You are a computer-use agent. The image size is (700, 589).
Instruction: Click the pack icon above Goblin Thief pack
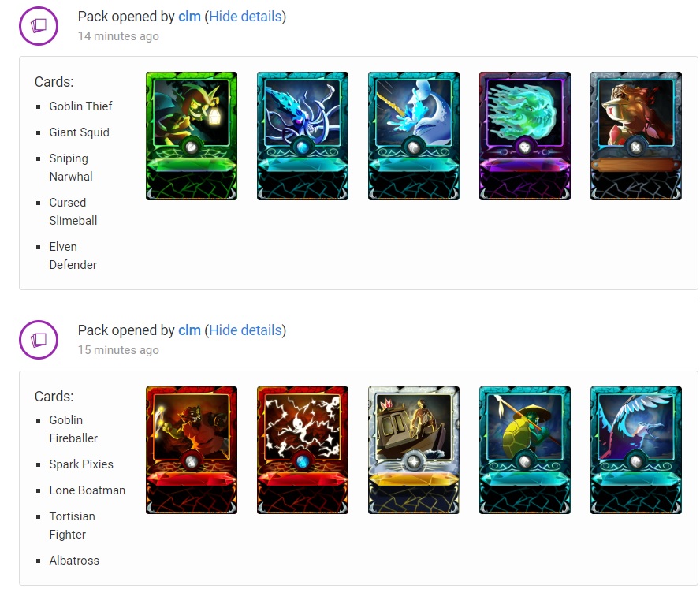point(39,26)
